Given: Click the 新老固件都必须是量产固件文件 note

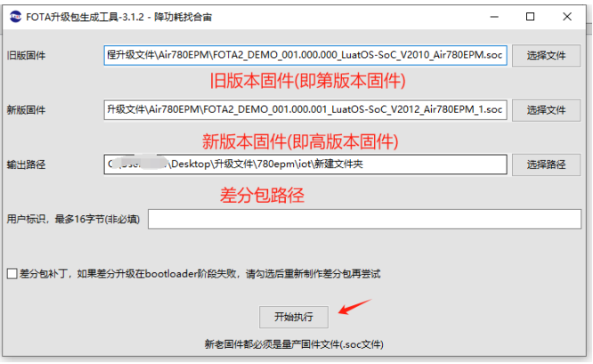Looking at the screenshot, I should (294, 344).
